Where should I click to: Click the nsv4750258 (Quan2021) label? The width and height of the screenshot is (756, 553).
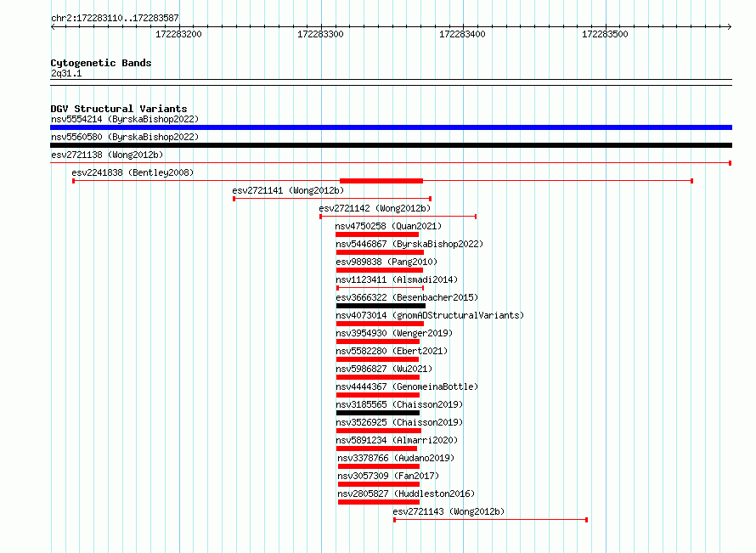tap(388, 226)
